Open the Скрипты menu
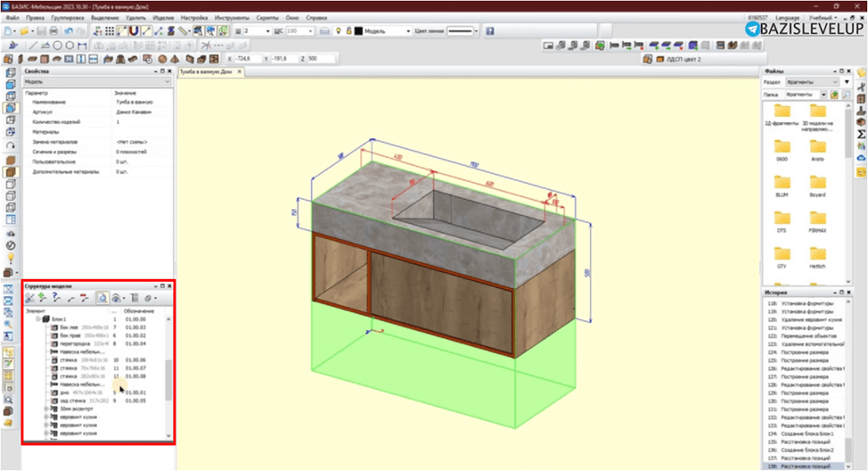868x471 pixels. pos(267,18)
